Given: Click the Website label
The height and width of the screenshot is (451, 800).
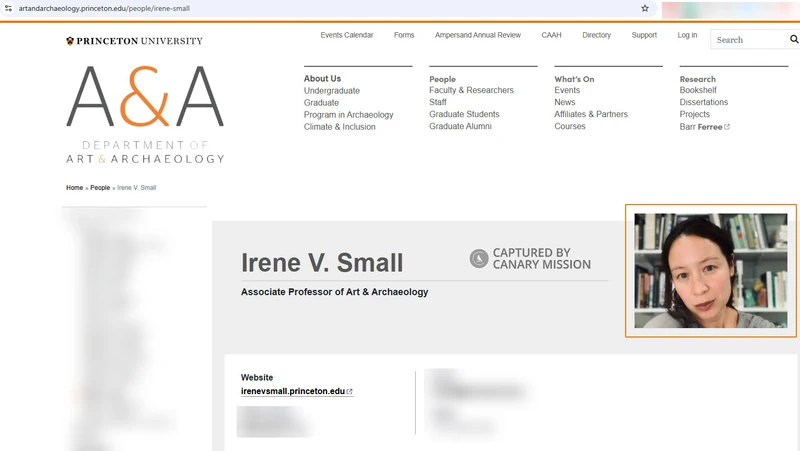Looking at the screenshot, I should point(257,378).
